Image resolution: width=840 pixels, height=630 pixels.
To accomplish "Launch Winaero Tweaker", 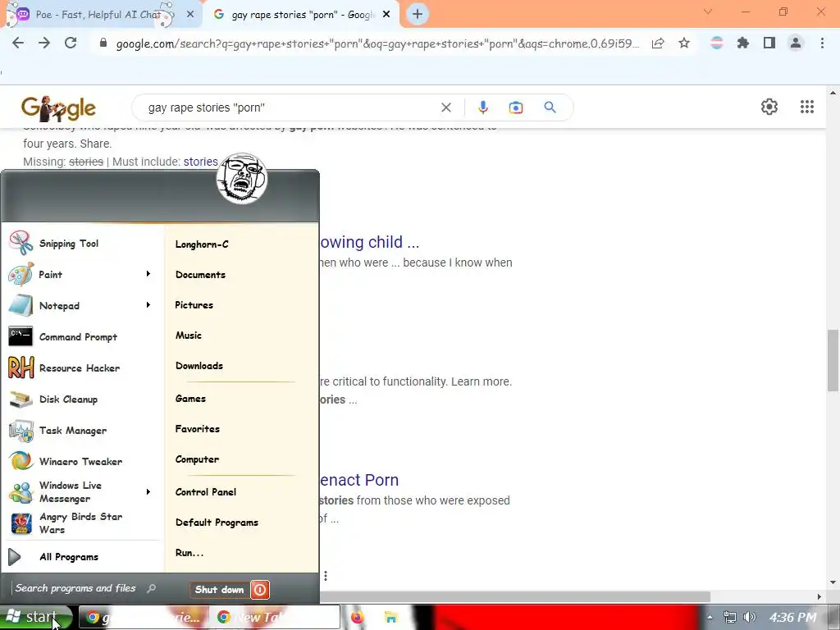I will click(x=80, y=461).
